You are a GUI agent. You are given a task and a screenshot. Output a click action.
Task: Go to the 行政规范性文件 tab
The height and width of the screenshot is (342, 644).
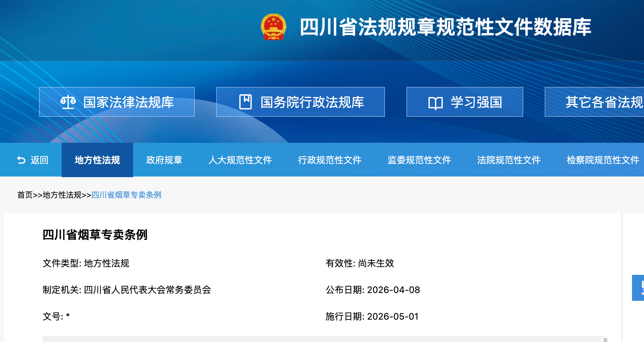[x=329, y=160]
